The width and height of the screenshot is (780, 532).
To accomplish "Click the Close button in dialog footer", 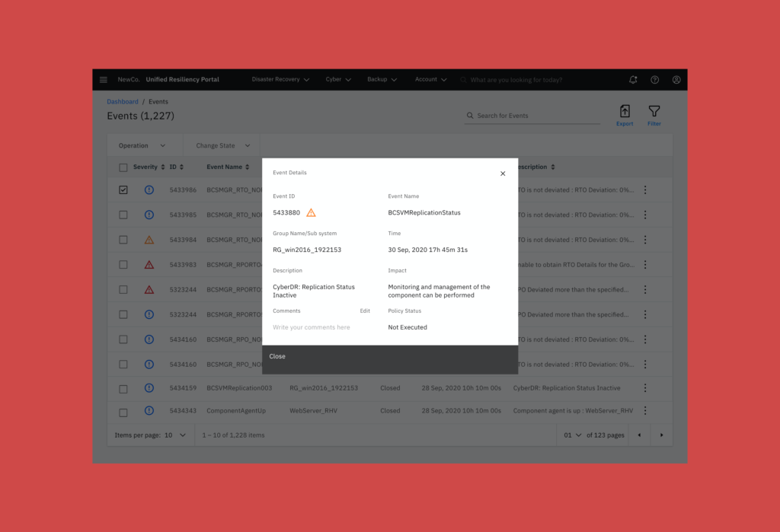I will click(x=277, y=356).
